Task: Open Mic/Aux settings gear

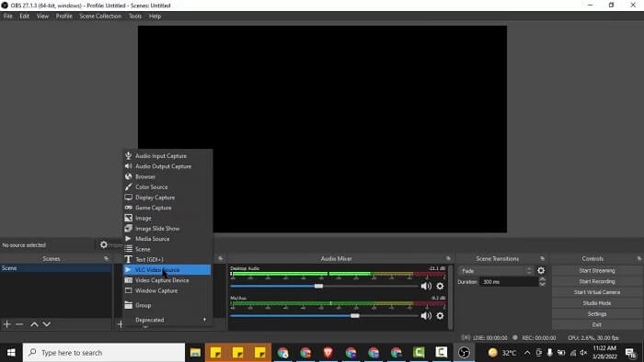Action: [440, 316]
